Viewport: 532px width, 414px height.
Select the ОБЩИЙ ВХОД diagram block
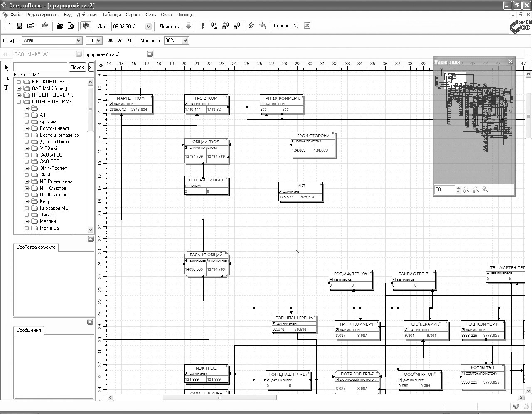pyautogui.click(x=207, y=152)
